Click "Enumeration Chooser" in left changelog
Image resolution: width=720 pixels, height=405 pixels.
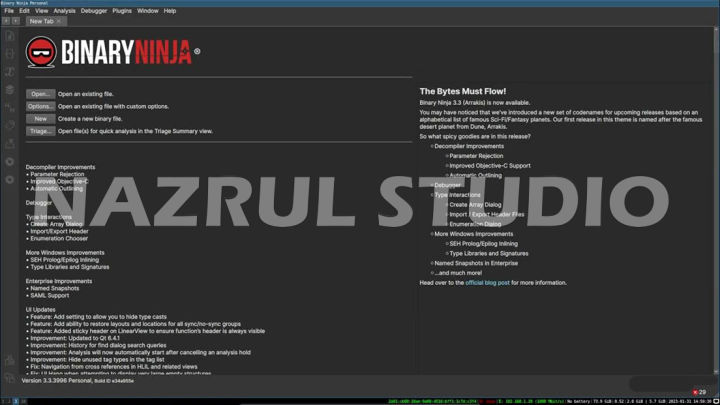pos(59,239)
